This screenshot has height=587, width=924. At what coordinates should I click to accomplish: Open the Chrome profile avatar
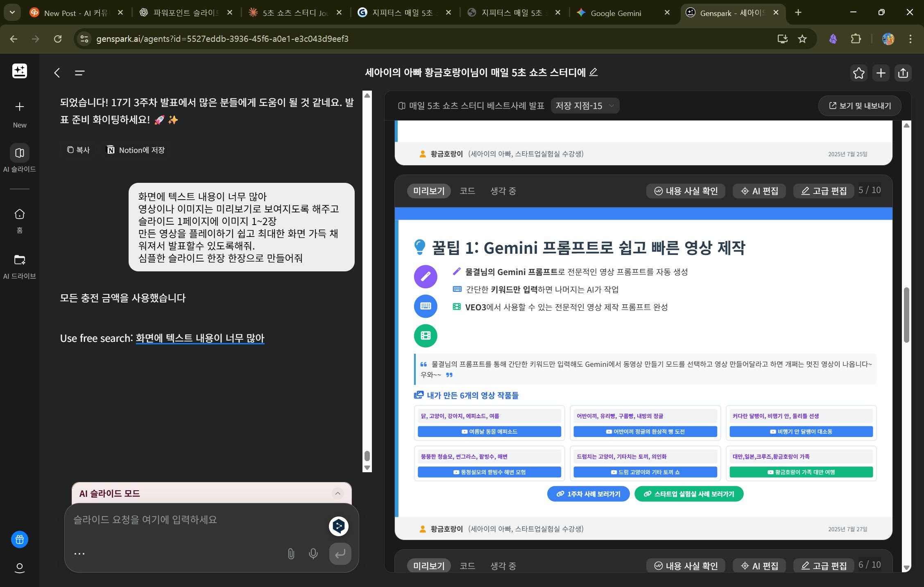coord(888,39)
